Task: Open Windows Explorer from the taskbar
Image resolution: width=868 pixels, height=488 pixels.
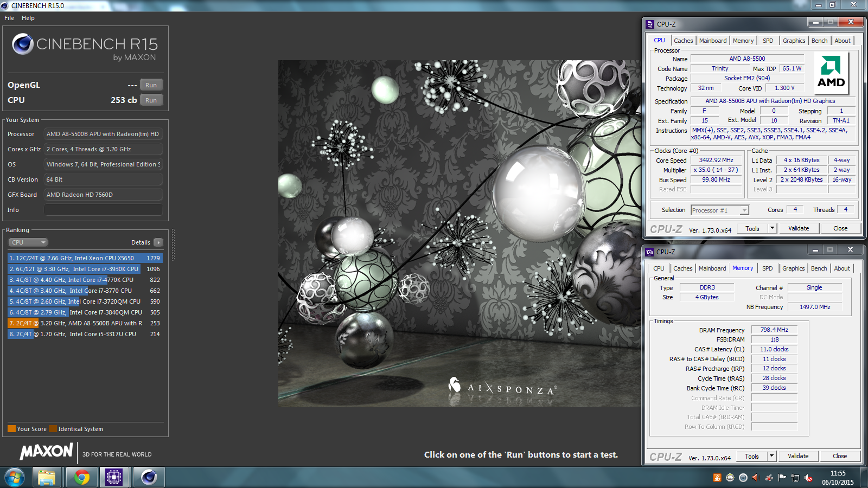Action: point(47,478)
